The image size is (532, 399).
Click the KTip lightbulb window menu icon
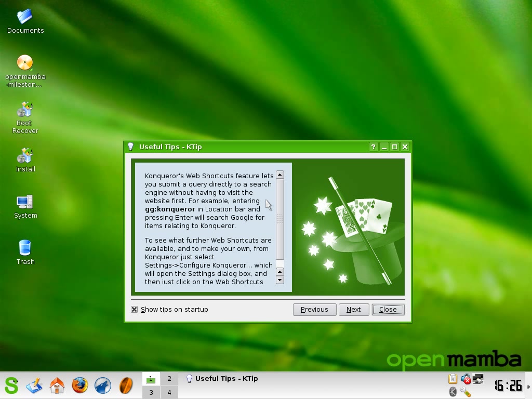pos(130,147)
